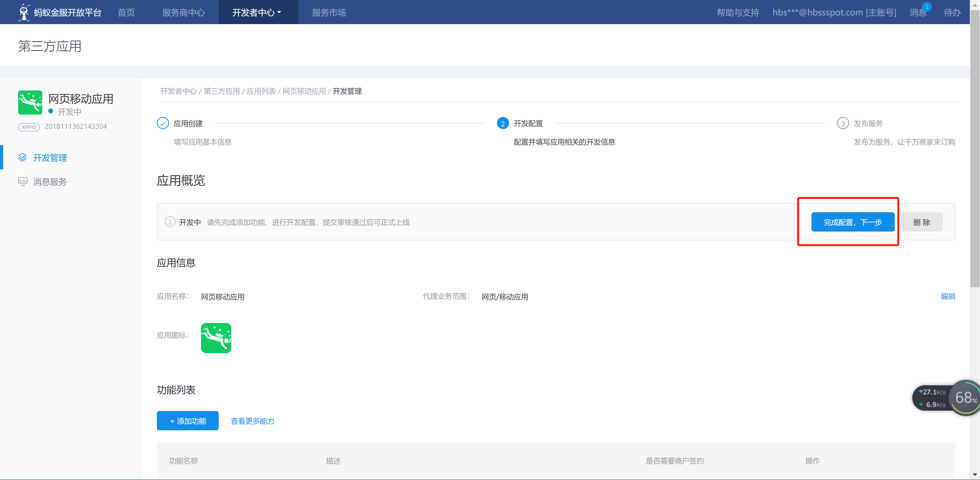Click the + 添加功能 button
Screen dimensions: 980x480
point(188,421)
